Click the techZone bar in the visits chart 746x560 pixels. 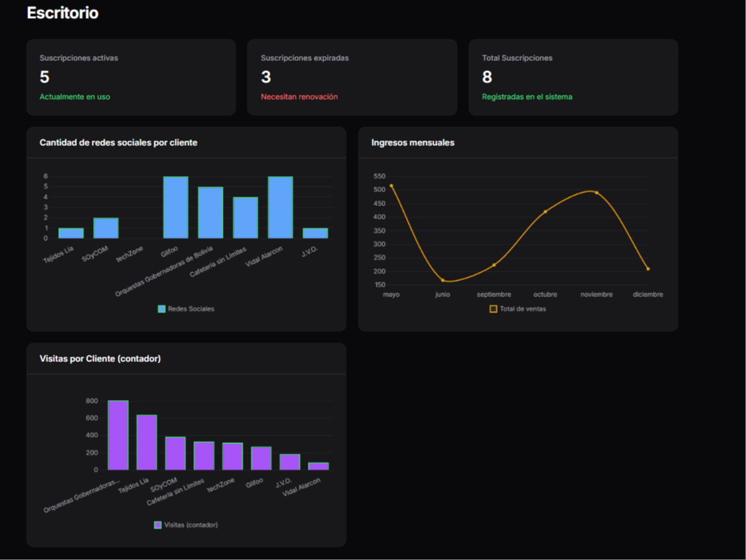coord(232,456)
